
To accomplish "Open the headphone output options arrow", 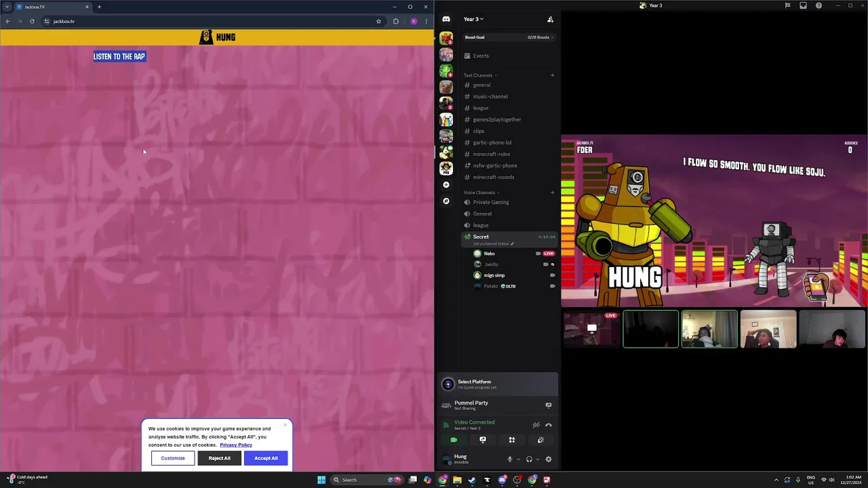I will pos(538,460).
